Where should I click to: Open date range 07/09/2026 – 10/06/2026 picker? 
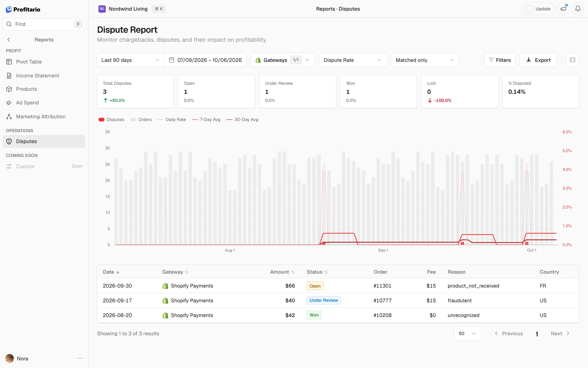205,60
